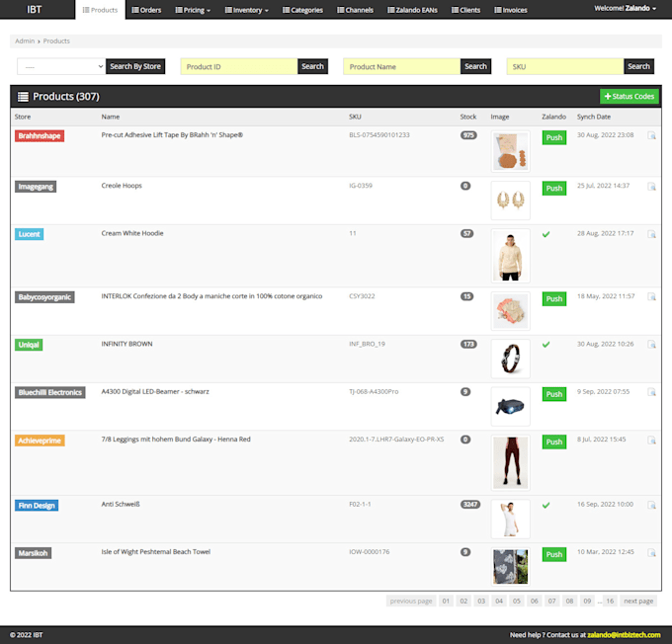Click the green Status Codes button
The width and height of the screenshot is (672, 644).
pyautogui.click(x=630, y=97)
